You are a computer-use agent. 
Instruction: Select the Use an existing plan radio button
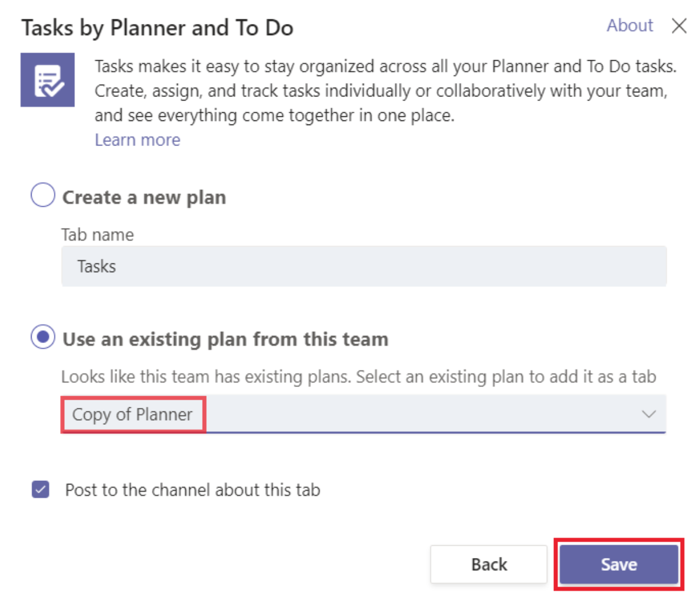click(43, 337)
